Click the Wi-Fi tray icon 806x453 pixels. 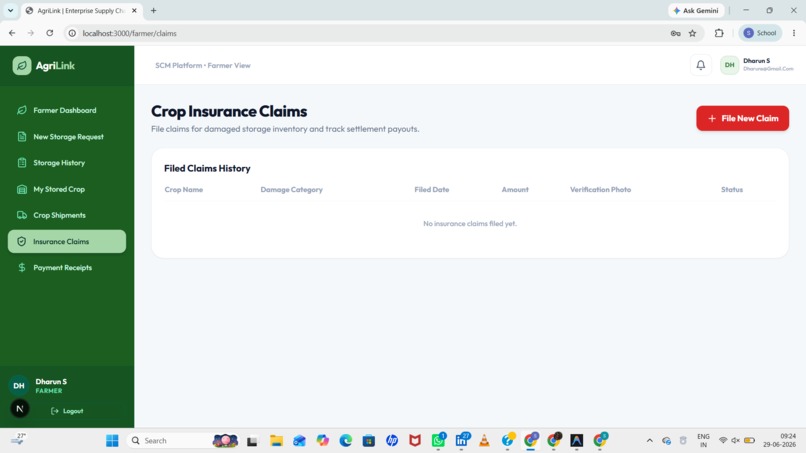tap(723, 441)
